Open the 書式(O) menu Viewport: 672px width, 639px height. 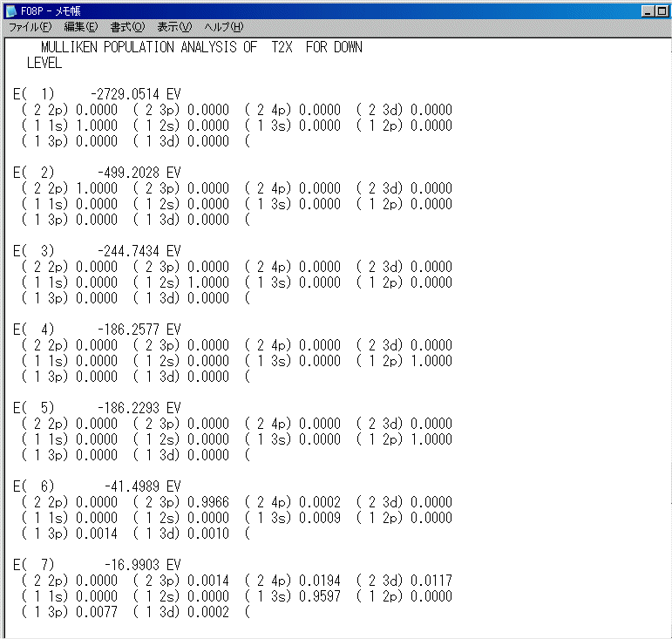[128, 28]
